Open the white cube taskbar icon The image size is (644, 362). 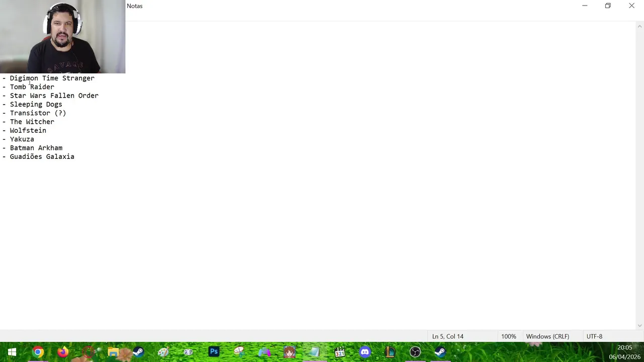(x=189, y=352)
